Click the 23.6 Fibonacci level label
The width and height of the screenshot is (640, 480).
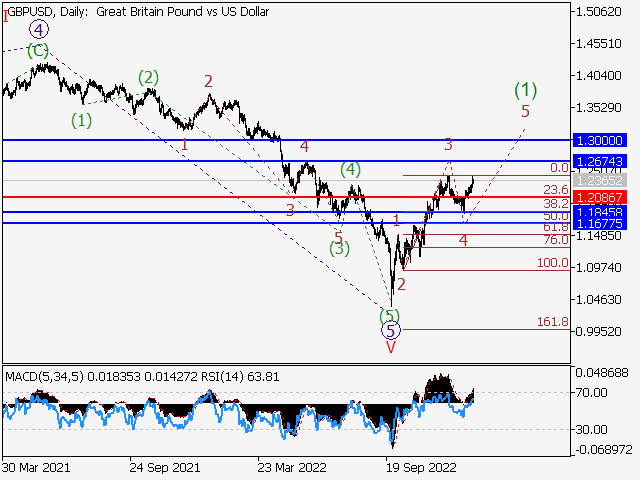pyautogui.click(x=556, y=190)
